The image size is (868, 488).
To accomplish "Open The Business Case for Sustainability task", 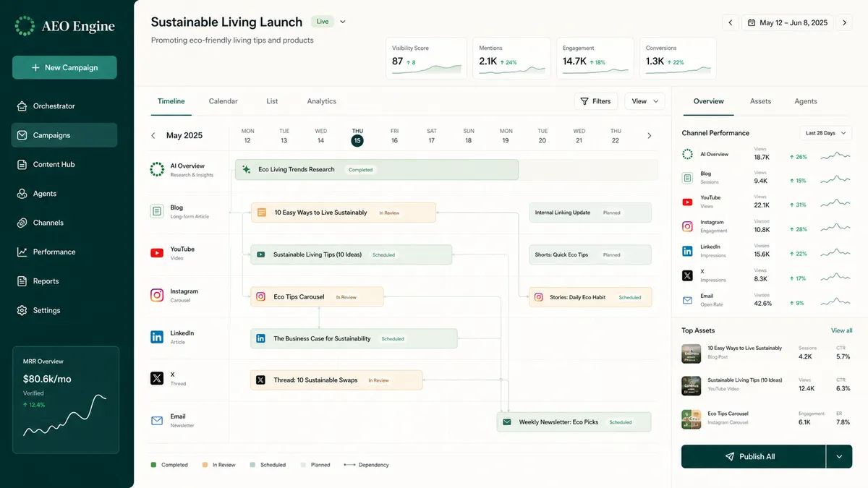I will 354,338.
